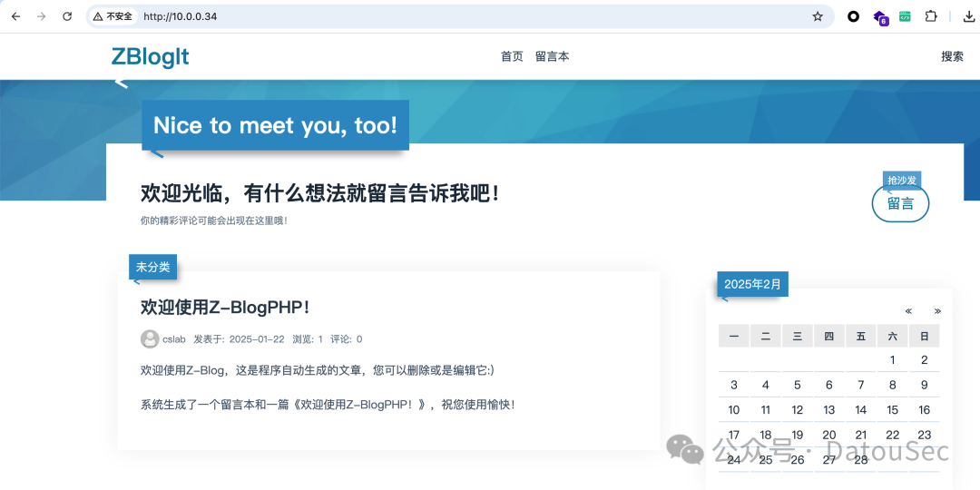Open the puzzle-piece extensions menu
This screenshot has width=980, height=490.
(x=931, y=17)
